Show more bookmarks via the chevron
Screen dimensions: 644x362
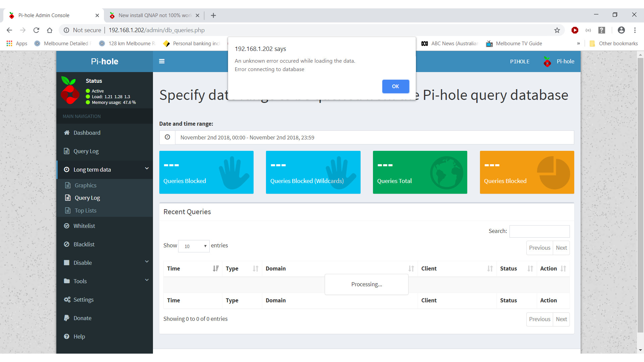[x=578, y=44]
